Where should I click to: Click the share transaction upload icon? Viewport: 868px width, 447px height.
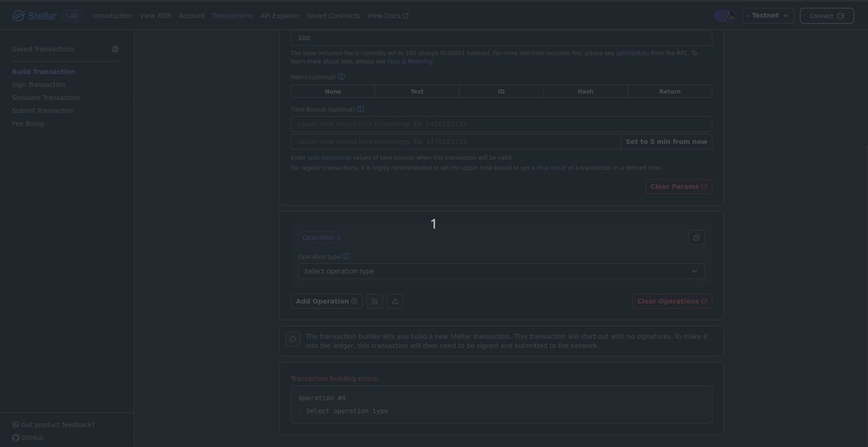(x=395, y=301)
